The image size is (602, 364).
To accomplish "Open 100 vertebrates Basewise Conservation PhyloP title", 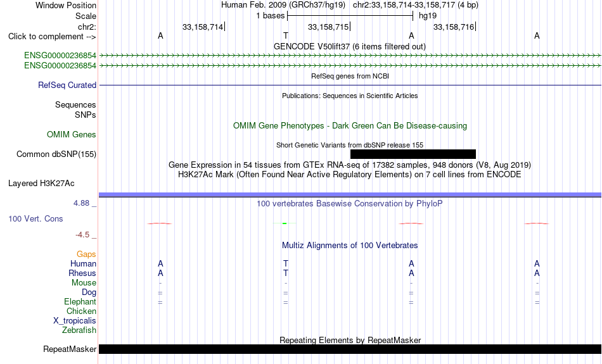I will [350, 204].
